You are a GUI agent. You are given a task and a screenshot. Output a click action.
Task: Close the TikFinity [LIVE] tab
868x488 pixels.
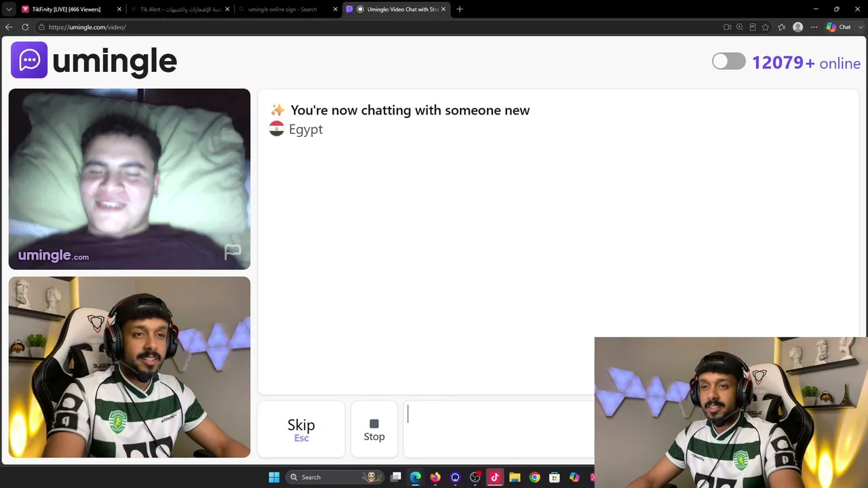(119, 9)
